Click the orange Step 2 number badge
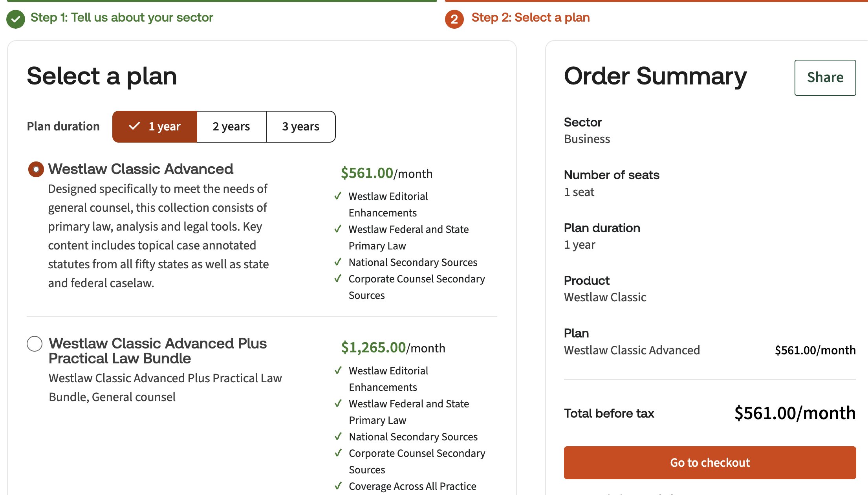868x495 pixels. pos(454,19)
